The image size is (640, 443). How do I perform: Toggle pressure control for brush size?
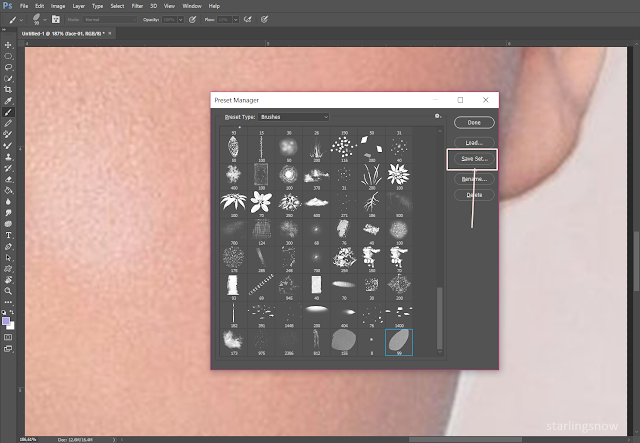point(264,19)
